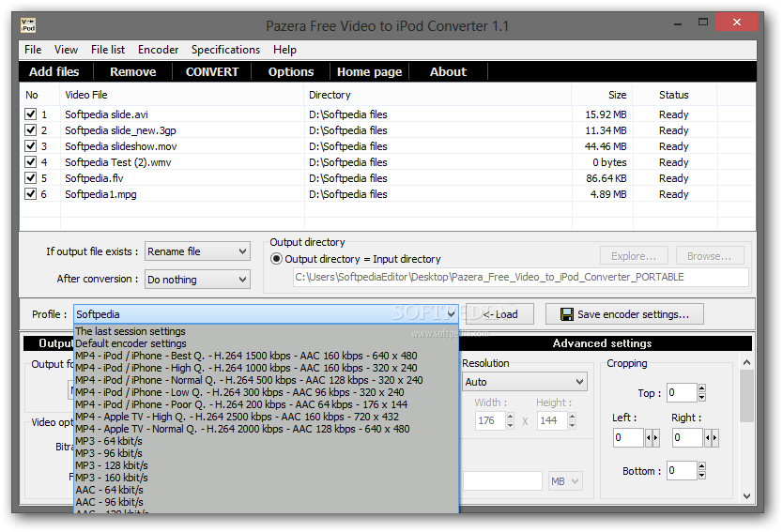Click the Explore... button

[634, 256]
